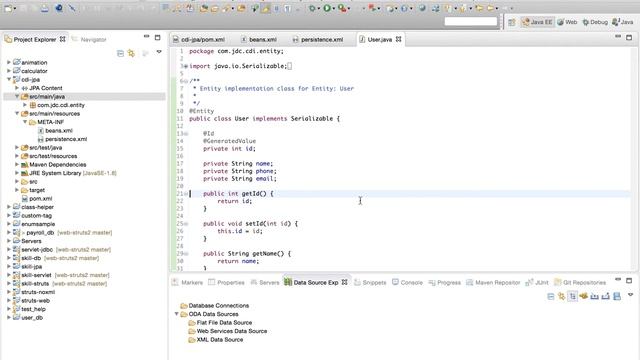Select persistence.xml in the Project Explorer tree

62,139
